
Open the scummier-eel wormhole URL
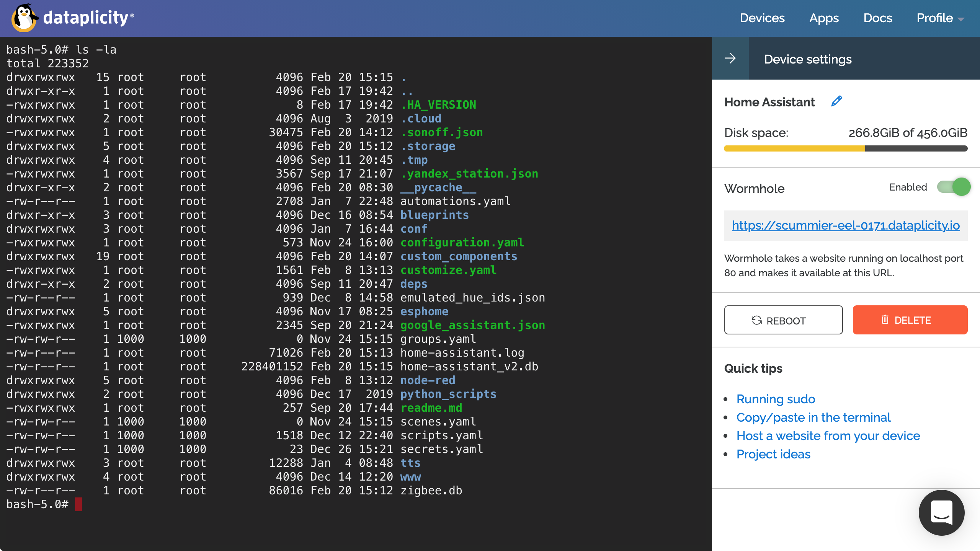tap(846, 225)
